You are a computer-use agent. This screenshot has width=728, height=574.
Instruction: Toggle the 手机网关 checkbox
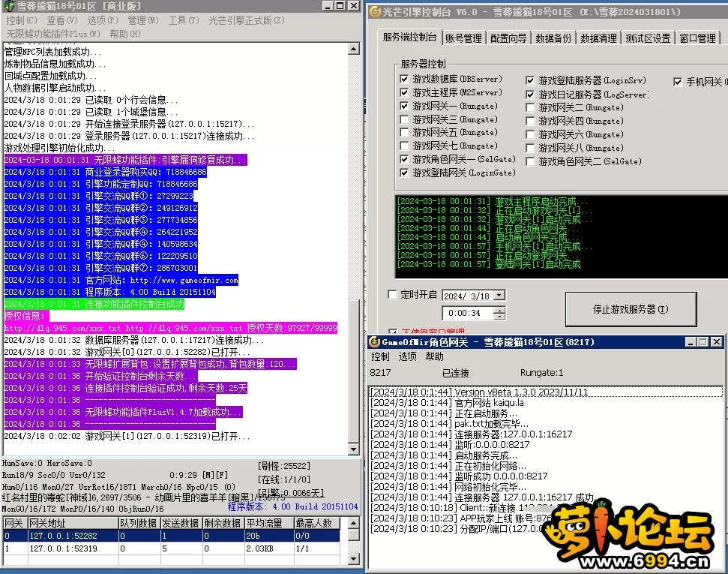coord(678,83)
